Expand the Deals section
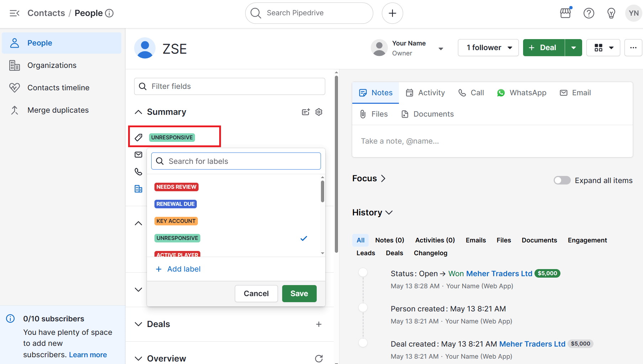The width and height of the screenshot is (643, 364). [138, 324]
